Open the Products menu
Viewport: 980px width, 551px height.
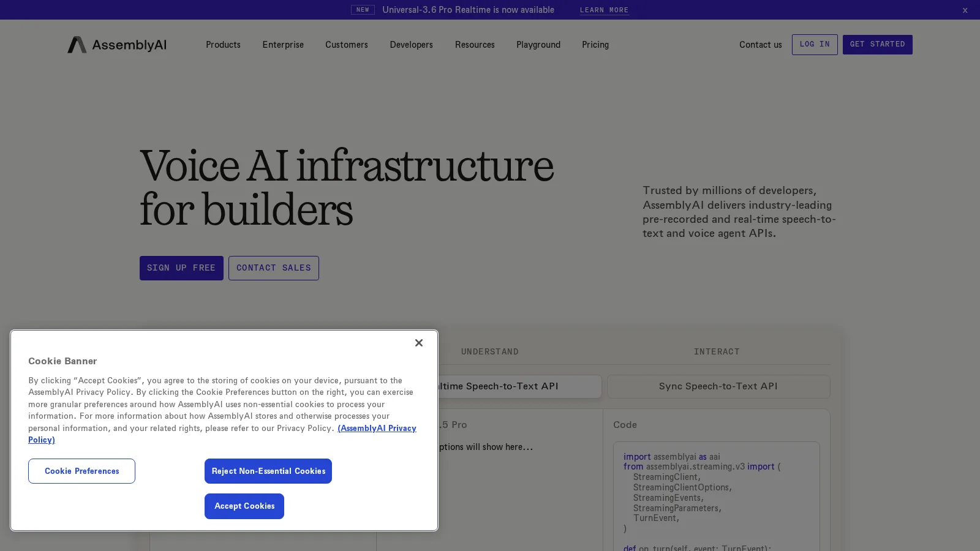pyautogui.click(x=223, y=45)
